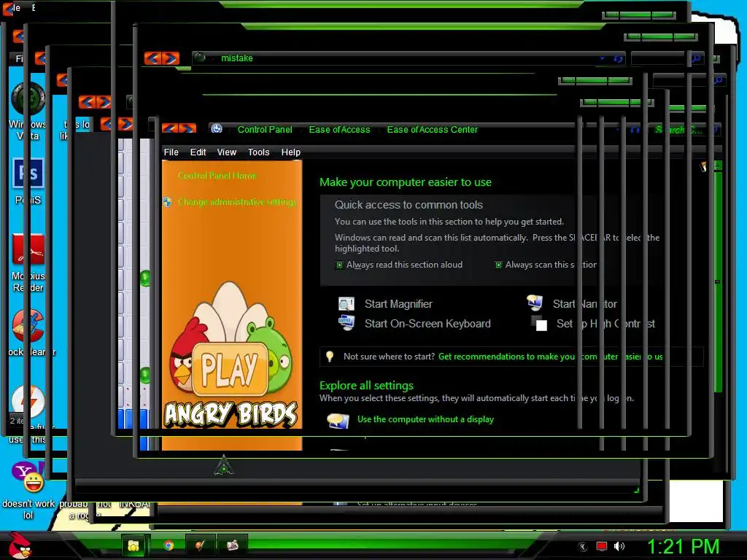
Task: Click Get recommendations to make your computer easier link
Action: tap(550, 356)
